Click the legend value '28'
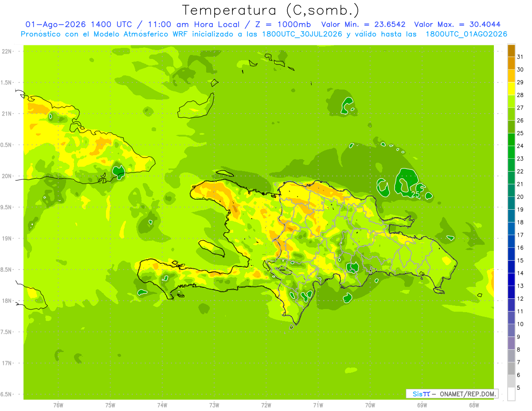The width and height of the screenshot is (532, 411). point(520,95)
